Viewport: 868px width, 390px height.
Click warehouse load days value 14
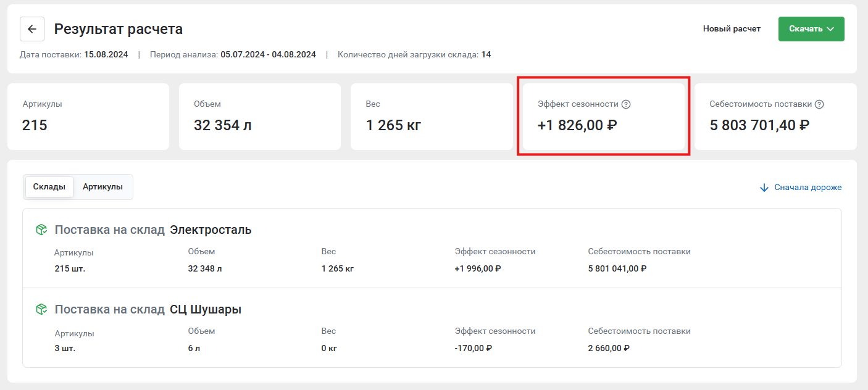pos(486,54)
